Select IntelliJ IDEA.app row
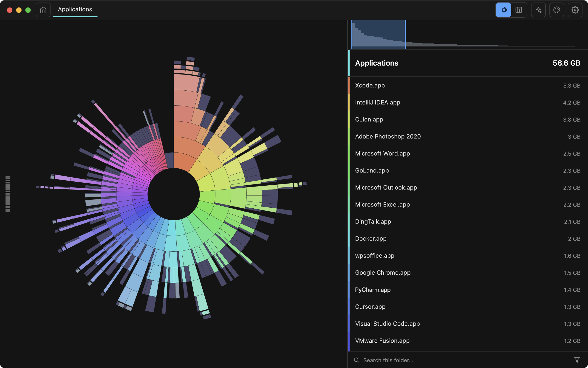 468,103
